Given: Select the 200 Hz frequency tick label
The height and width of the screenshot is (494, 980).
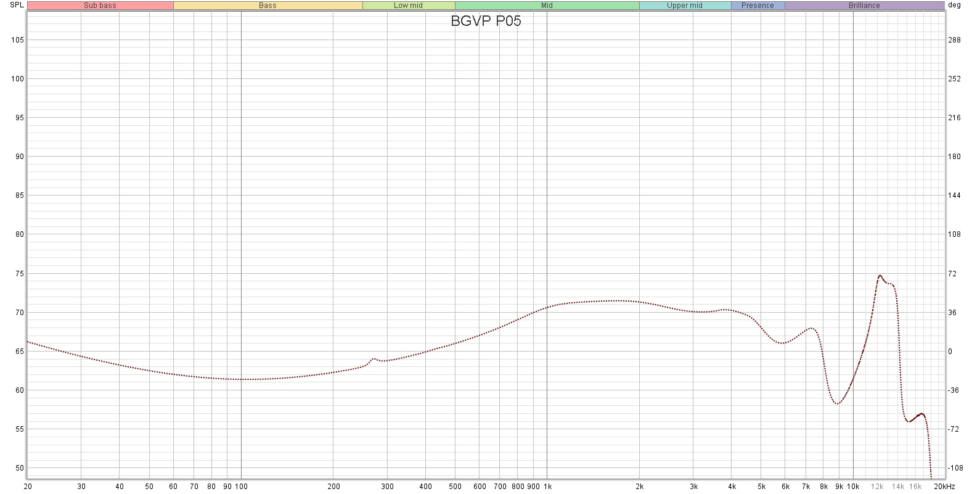Looking at the screenshot, I should [333, 487].
